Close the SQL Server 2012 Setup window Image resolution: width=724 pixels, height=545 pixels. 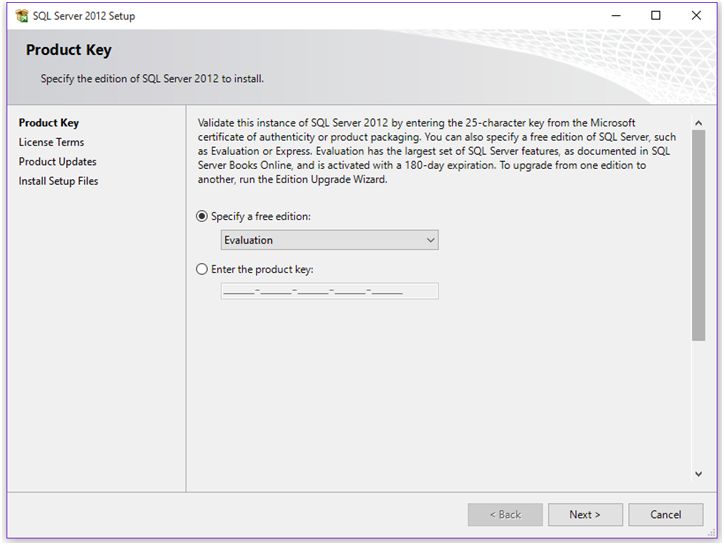click(696, 16)
